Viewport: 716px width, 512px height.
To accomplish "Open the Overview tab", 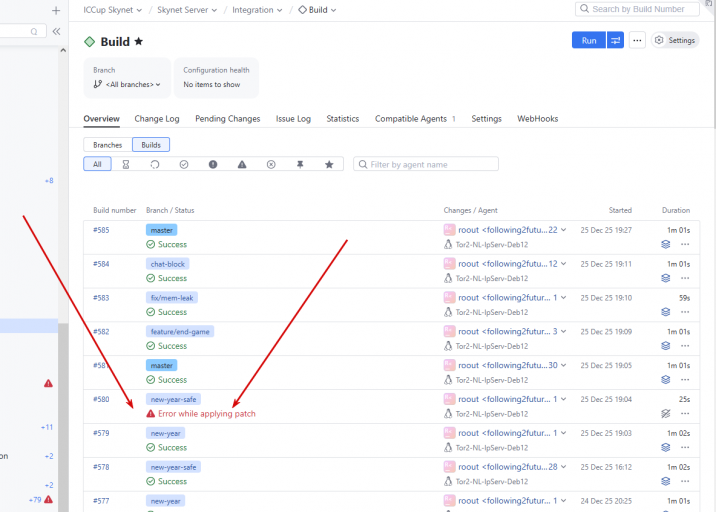I will (101, 119).
